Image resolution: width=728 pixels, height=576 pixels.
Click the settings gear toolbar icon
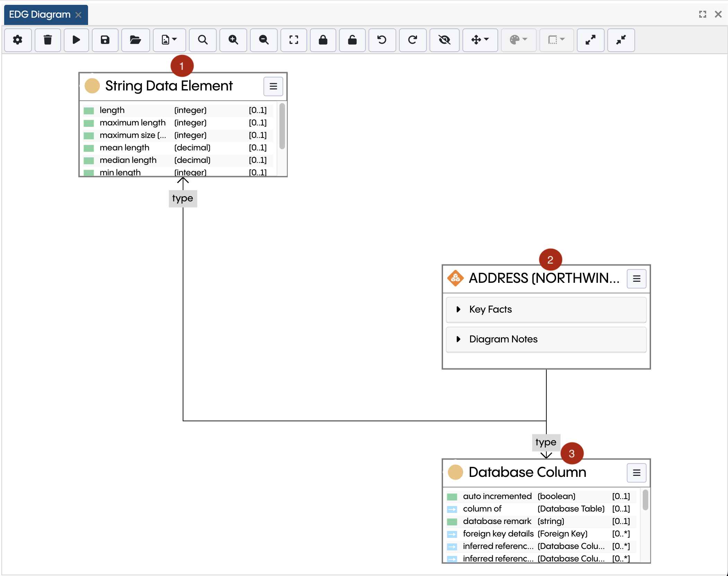18,40
